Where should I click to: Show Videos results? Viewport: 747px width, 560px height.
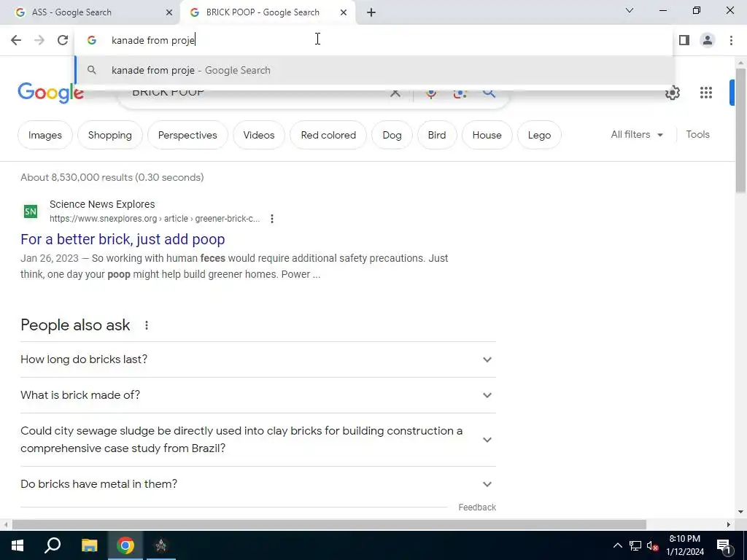click(259, 135)
